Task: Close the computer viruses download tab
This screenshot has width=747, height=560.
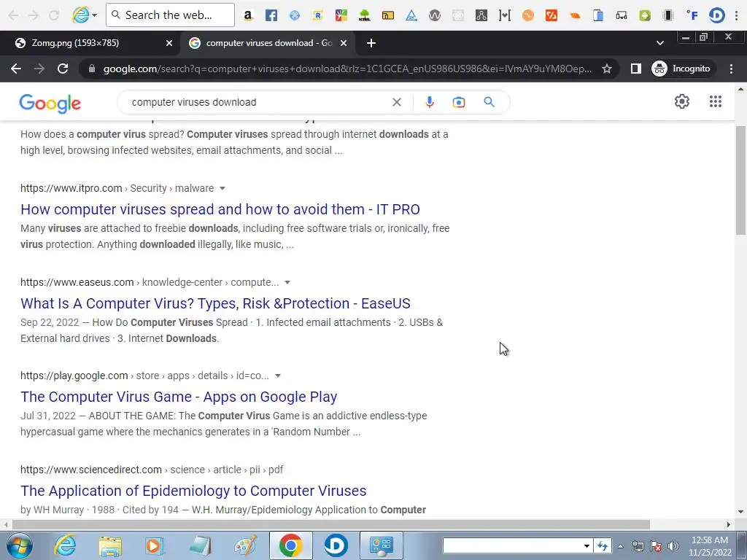Action: click(x=344, y=43)
